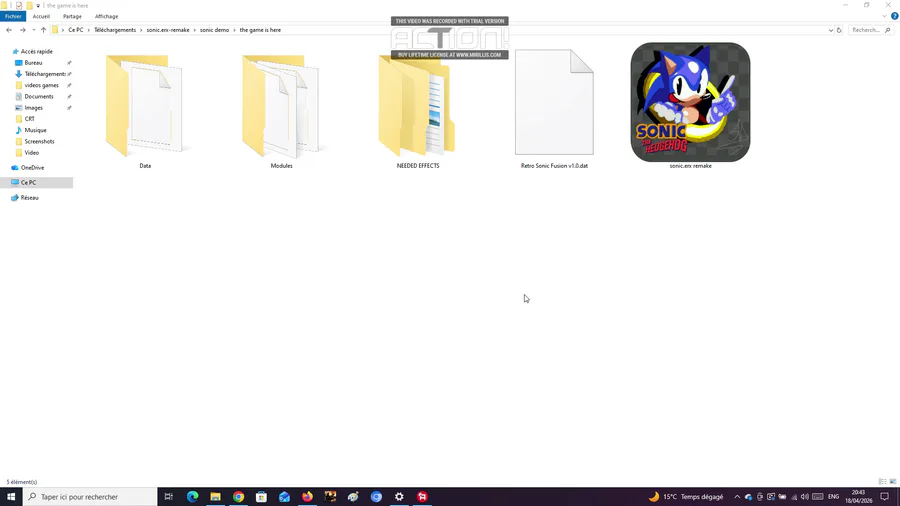Image resolution: width=900 pixels, height=506 pixels.
Task: Select OneDrive in the navigation pane
Action: click(x=32, y=168)
